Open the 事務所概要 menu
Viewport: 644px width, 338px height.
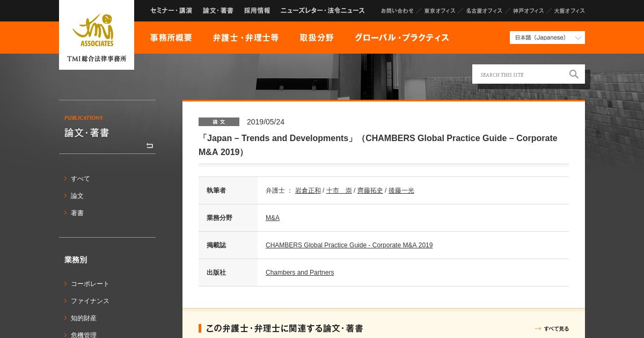[171, 38]
